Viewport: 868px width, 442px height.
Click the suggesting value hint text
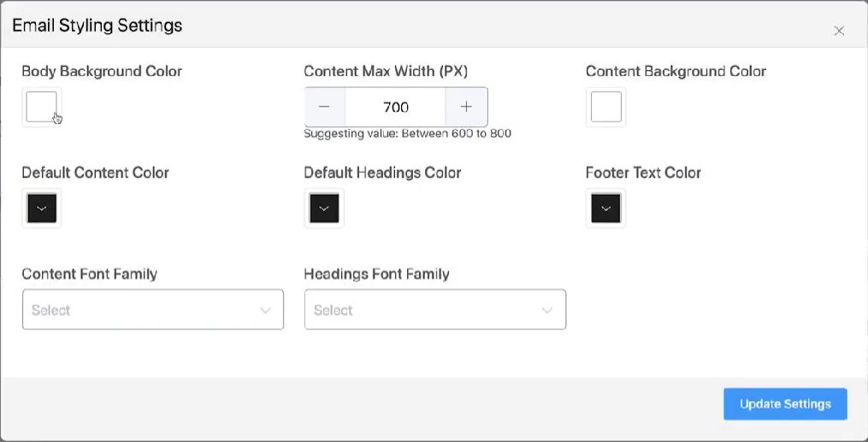[407, 133]
